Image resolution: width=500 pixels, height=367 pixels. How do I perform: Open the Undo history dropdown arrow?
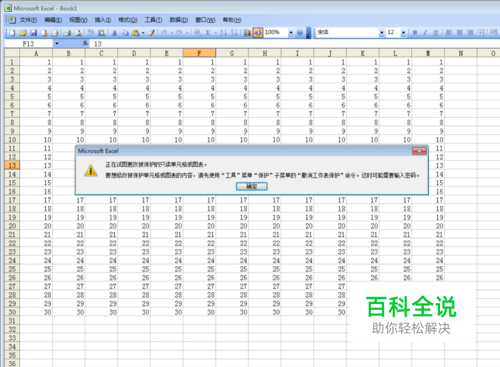coord(172,33)
